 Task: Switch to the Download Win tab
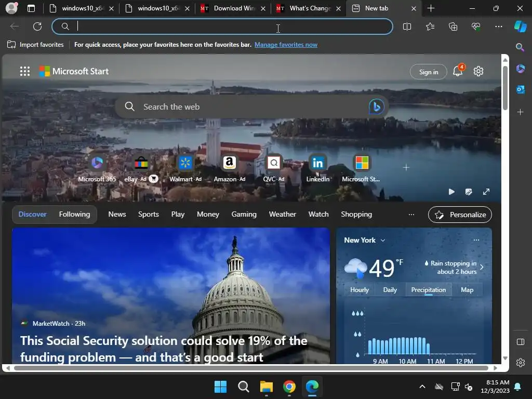(233, 8)
